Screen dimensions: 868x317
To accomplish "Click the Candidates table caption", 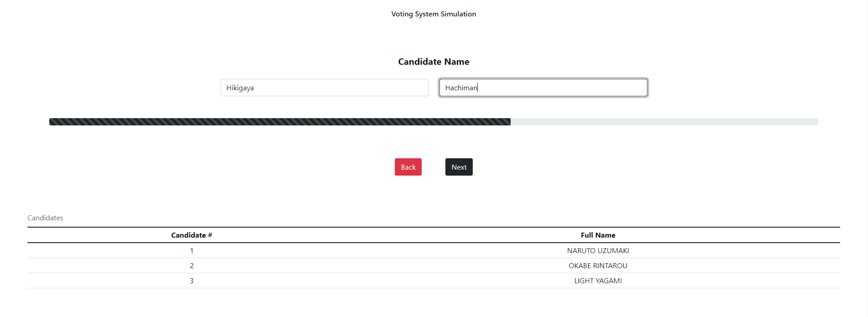I will [x=45, y=218].
